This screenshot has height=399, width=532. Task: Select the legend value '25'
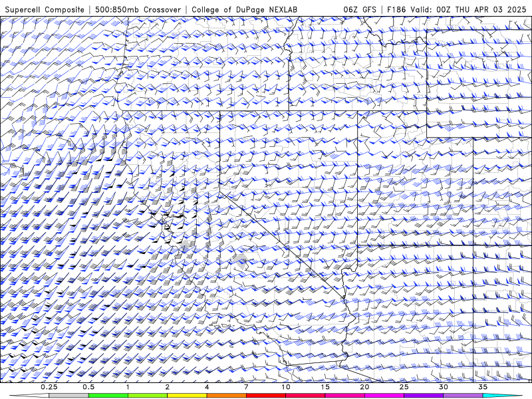point(404,387)
